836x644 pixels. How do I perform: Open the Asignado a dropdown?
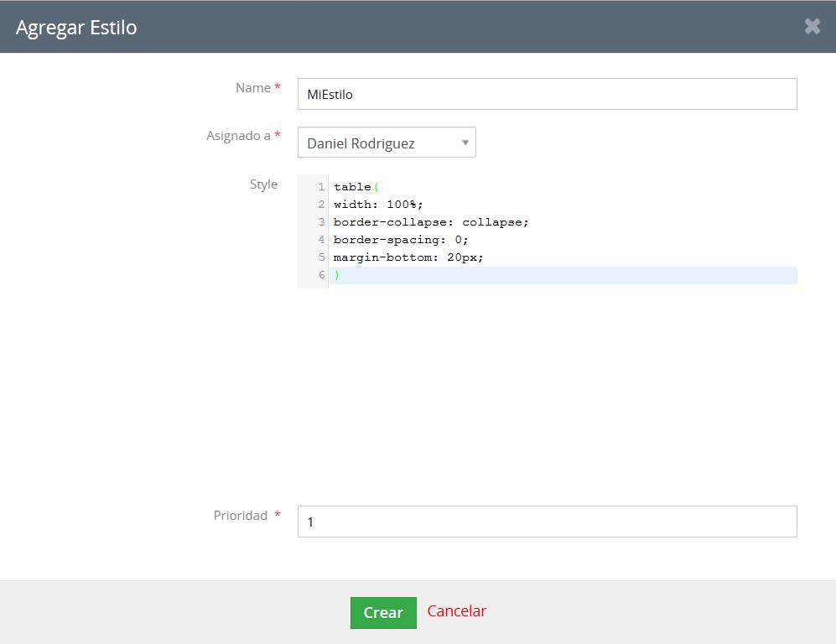386,143
